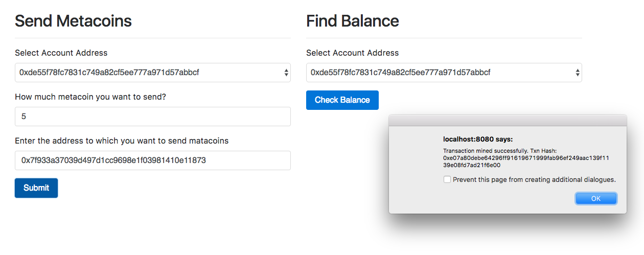Focus the metacoin amount input field
This screenshot has width=644, height=255.
(x=152, y=117)
